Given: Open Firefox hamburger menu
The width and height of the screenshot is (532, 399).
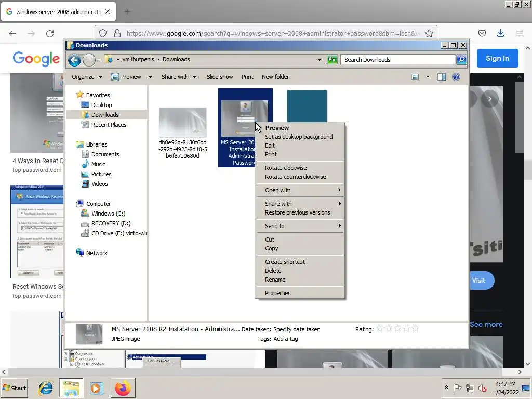Looking at the screenshot, I should coord(520,33).
